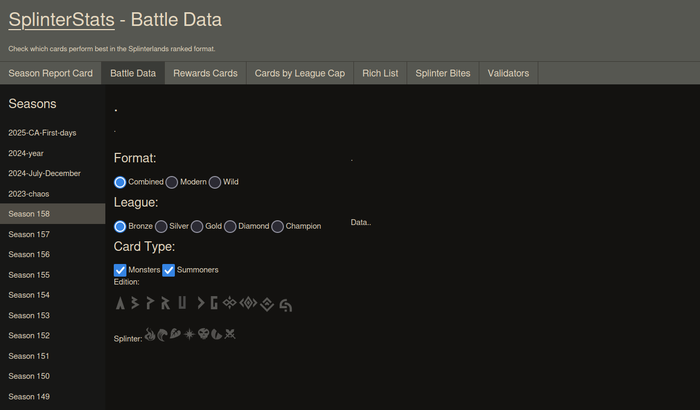Select the four-diamond Chaos Legion edition icon
The image size is (700, 410).
click(229, 303)
